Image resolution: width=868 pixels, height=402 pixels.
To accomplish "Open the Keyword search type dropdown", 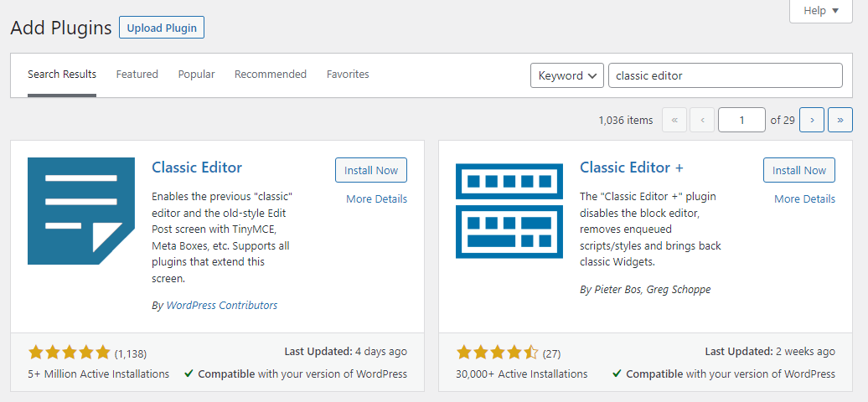I will point(567,75).
